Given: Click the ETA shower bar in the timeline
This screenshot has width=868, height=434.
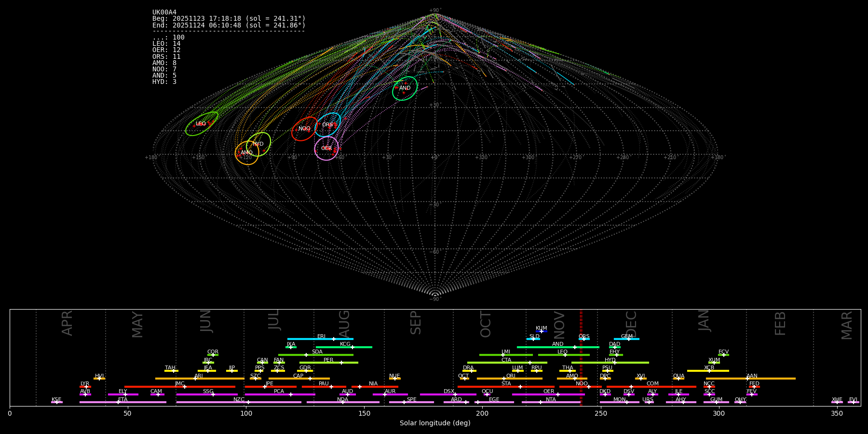Looking at the screenshot, I should pos(123,402).
